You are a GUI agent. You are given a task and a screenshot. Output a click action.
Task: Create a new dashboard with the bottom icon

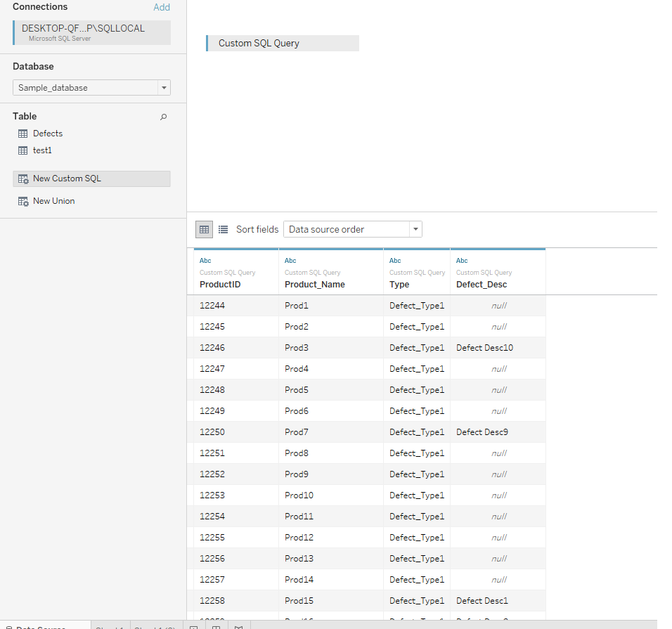point(217,626)
